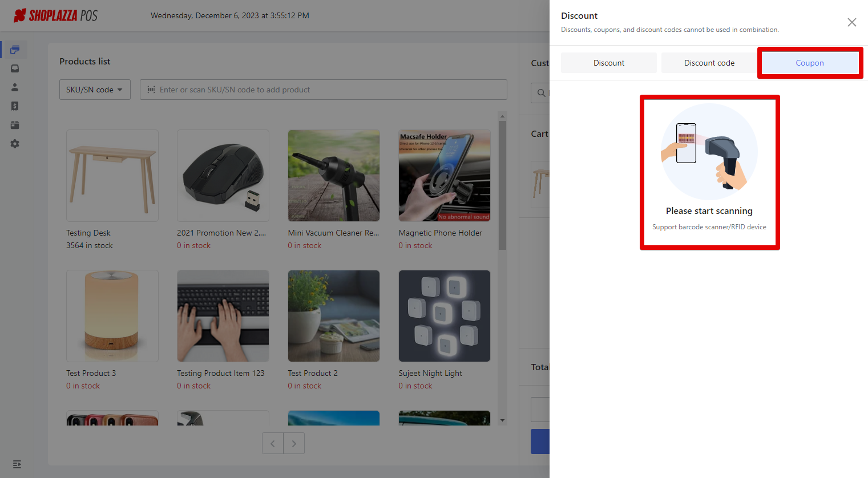Click the Shoplazza POS logo

[55, 15]
